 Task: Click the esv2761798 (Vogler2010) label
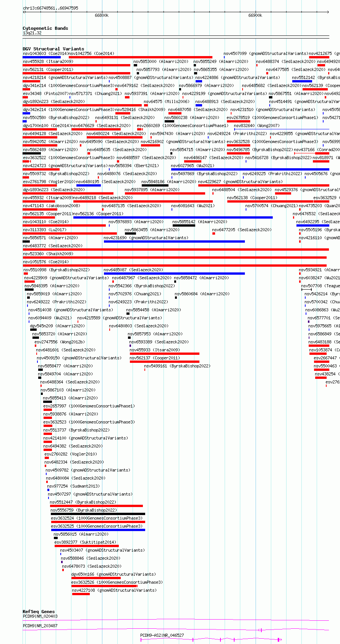click(49, 182)
